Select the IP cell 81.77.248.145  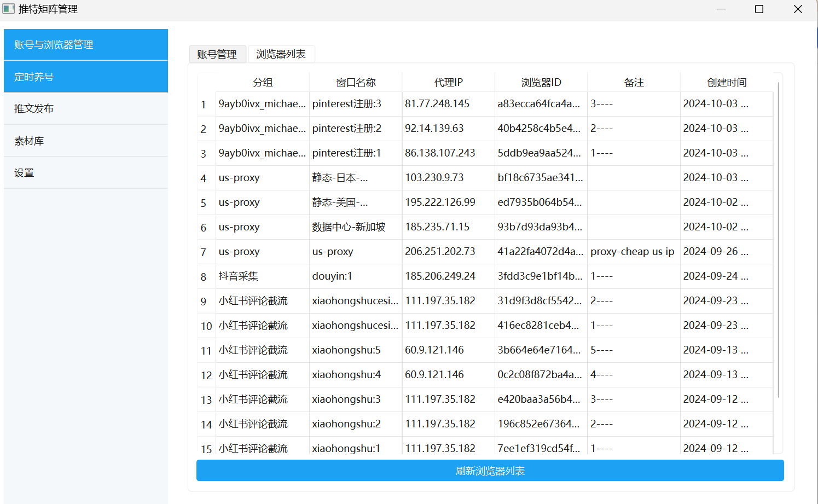tap(437, 104)
